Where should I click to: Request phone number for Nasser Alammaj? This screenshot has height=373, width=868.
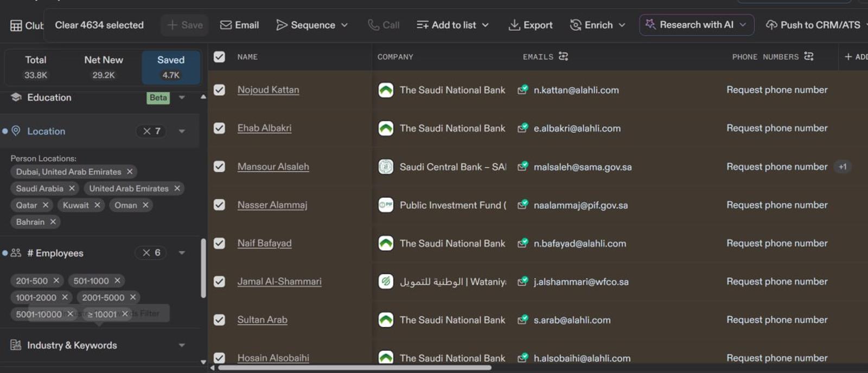point(777,205)
